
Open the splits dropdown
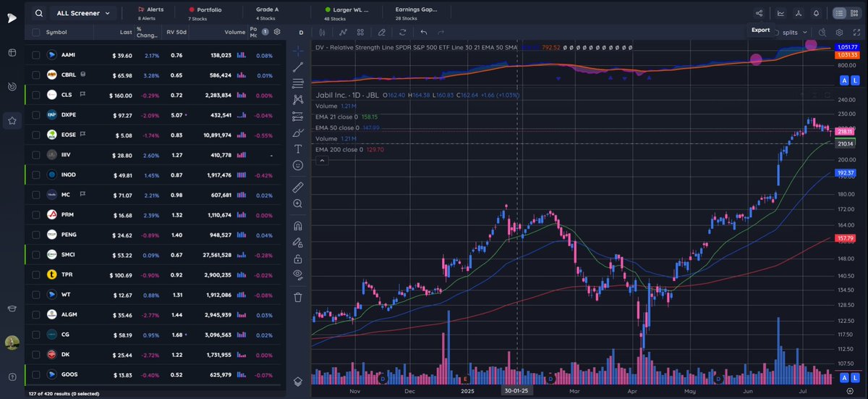click(x=793, y=33)
